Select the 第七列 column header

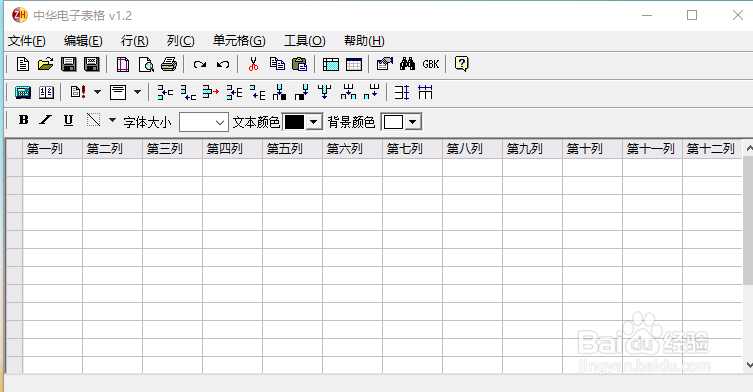(413, 149)
